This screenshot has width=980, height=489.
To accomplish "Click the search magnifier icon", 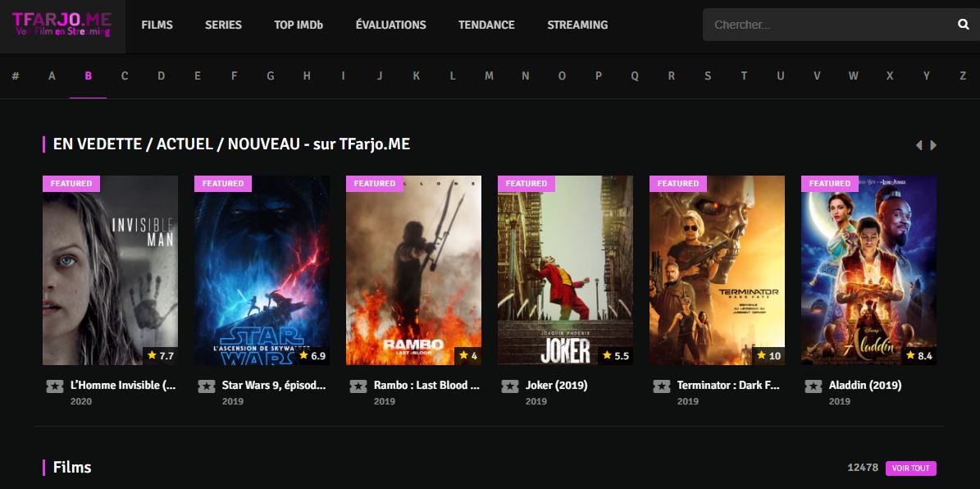I will pos(963,25).
